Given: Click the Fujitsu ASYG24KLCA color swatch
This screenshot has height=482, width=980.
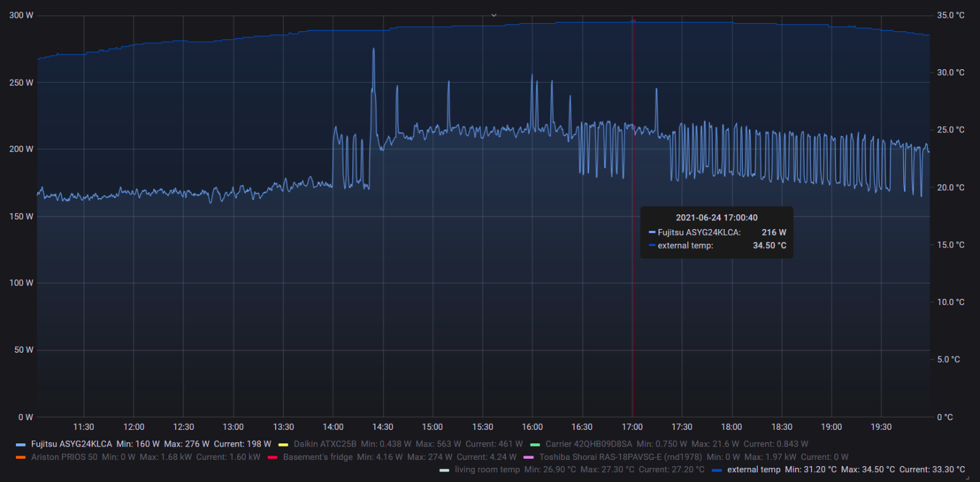Looking at the screenshot, I should pyautogui.click(x=21, y=445).
